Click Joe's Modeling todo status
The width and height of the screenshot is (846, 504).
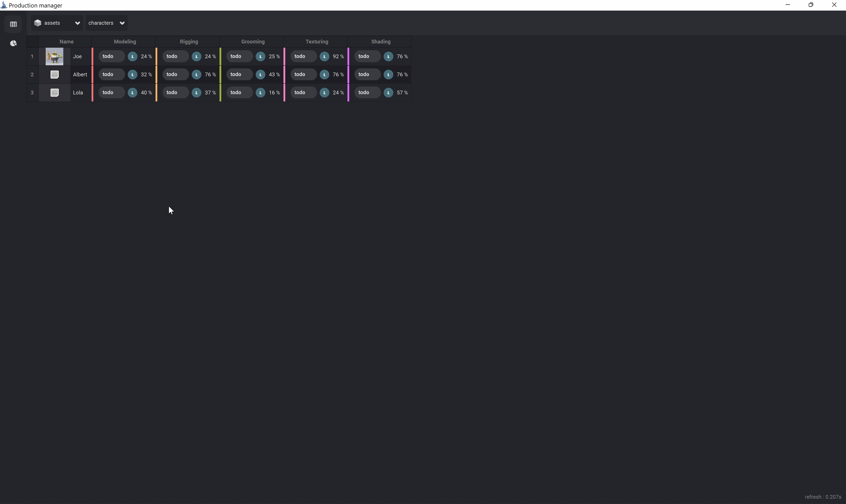pyautogui.click(x=111, y=56)
